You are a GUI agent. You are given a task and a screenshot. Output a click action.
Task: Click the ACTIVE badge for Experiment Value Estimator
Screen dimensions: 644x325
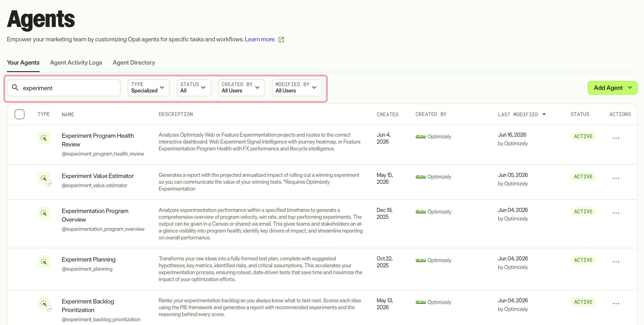583,177
